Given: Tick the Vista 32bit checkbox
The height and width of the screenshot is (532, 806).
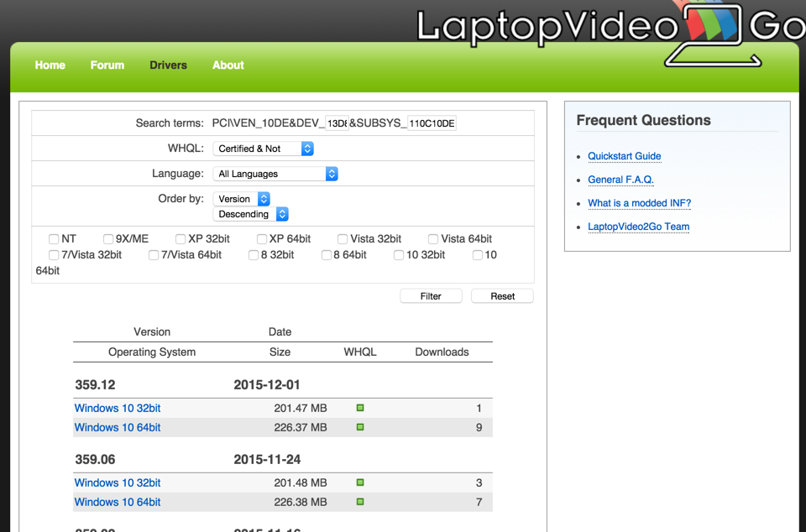Looking at the screenshot, I should click(343, 239).
